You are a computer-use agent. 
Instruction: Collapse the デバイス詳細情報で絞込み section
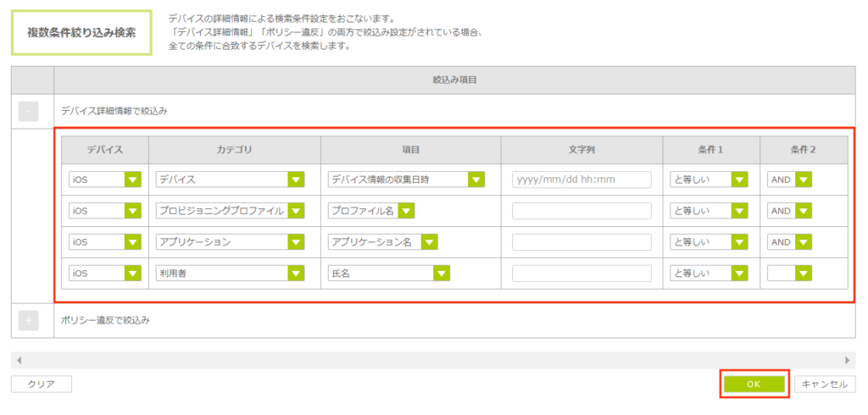(28, 111)
